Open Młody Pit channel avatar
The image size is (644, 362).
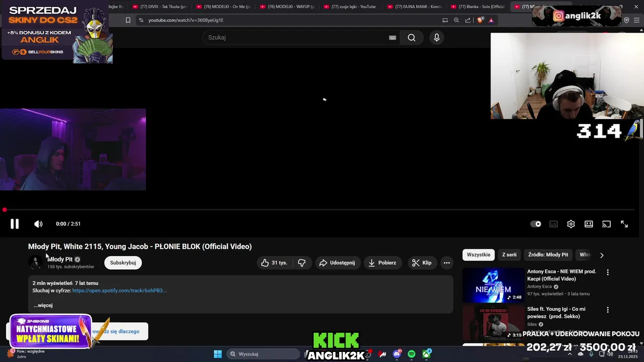[x=35, y=262]
